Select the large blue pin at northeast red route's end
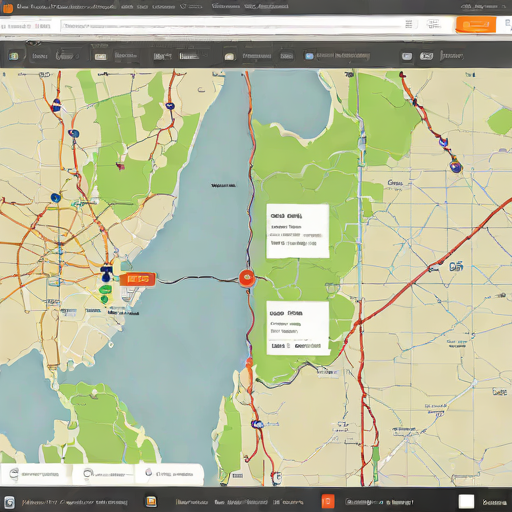This screenshot has height=512, width=512. pos(455,166)
